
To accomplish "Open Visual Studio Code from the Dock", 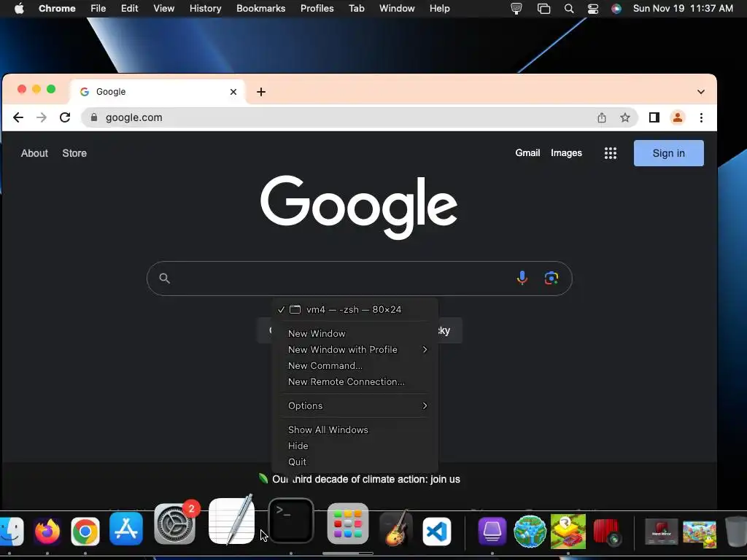I will pos(437,532).
